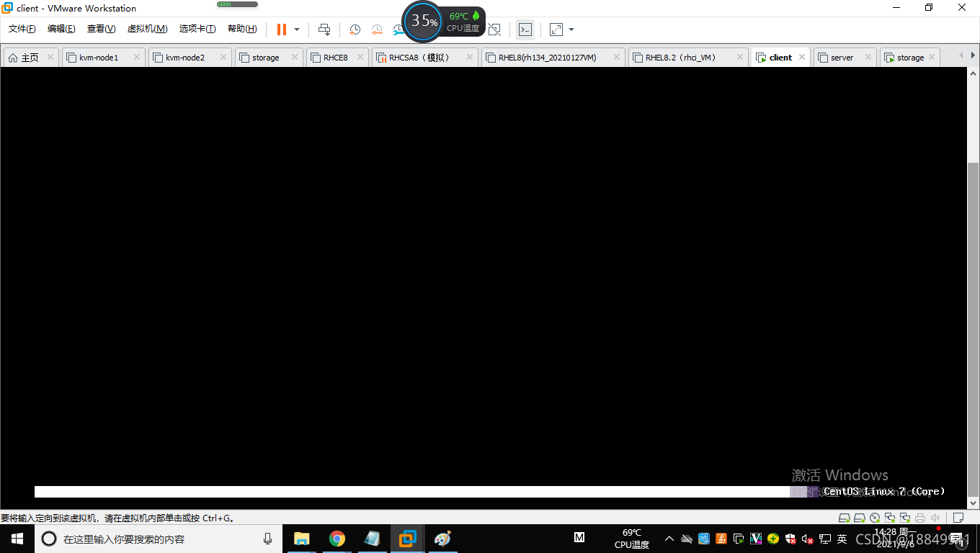Open the 虚拟机(M) menu

click(x=147, y=29)
